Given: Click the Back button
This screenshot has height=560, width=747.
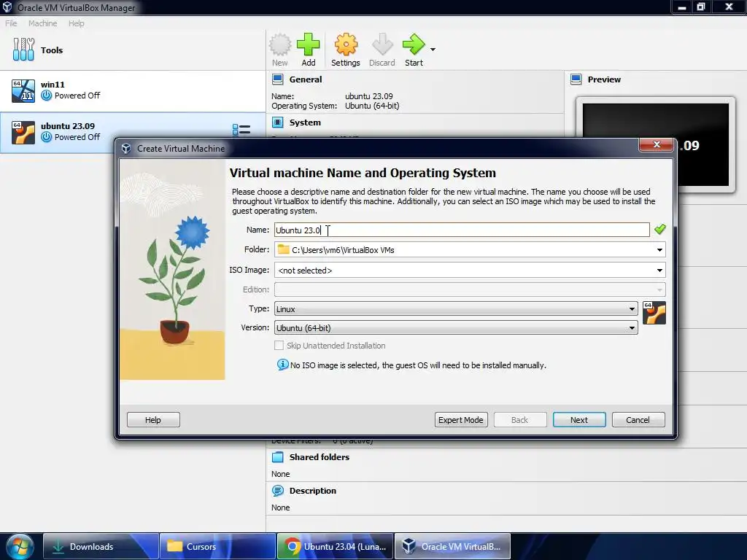Looking at the screenshot, I should 519,419.
